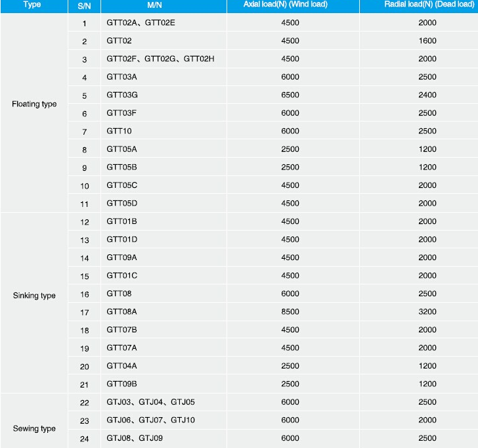Select the Floating type category cell

(34, 104)
